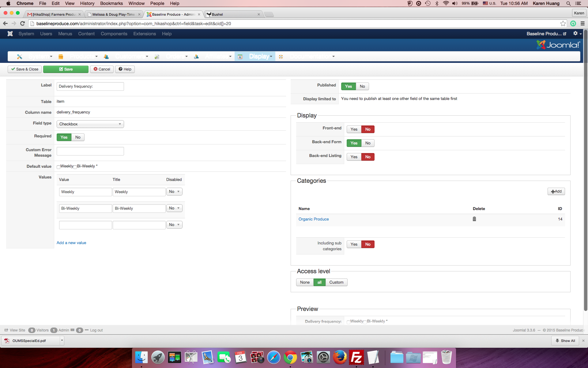The image size is (588, 368).
Task: Click the Save & Close button
Action: click(x=25, y=69)
